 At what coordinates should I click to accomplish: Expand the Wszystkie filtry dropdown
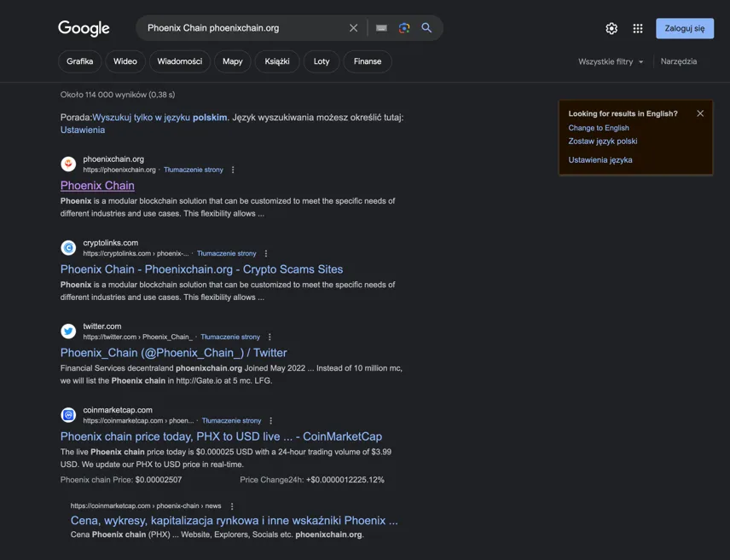611,61
